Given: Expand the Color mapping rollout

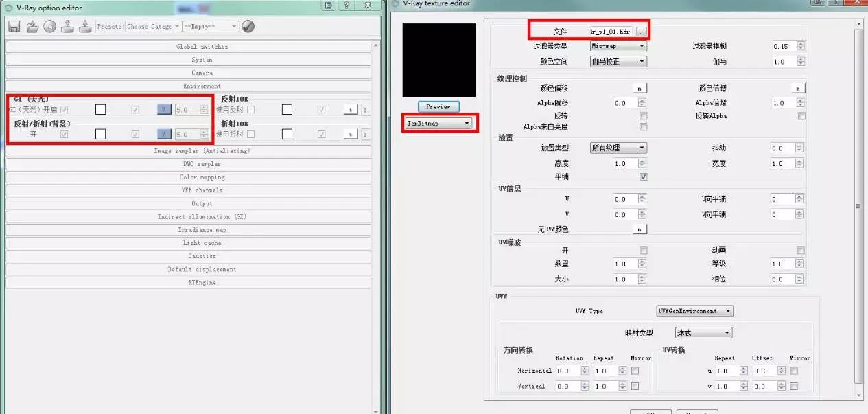Looking at the screenshot, I should (x=188, y=177).
